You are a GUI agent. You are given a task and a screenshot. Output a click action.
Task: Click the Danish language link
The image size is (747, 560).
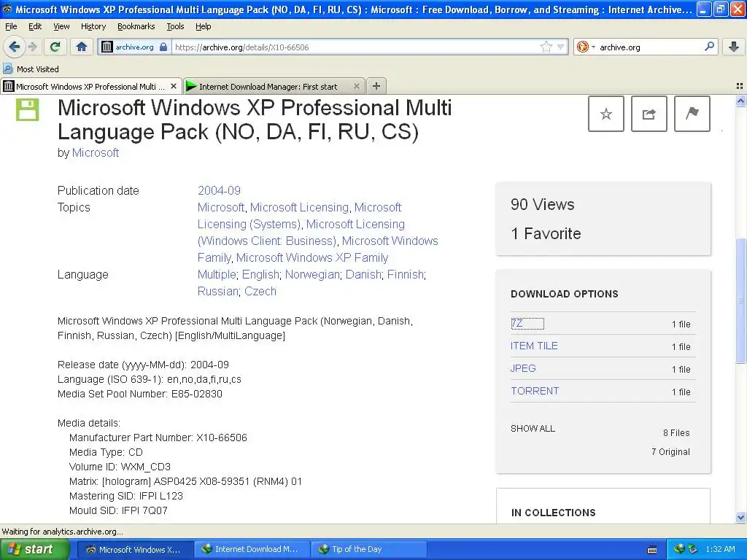point(363,275)
